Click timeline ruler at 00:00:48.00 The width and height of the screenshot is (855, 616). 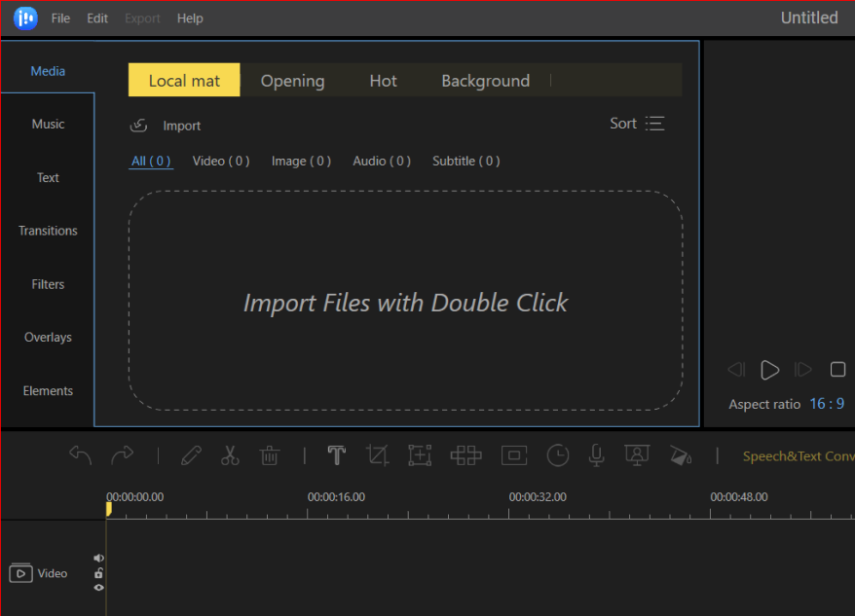coord(739,497)
